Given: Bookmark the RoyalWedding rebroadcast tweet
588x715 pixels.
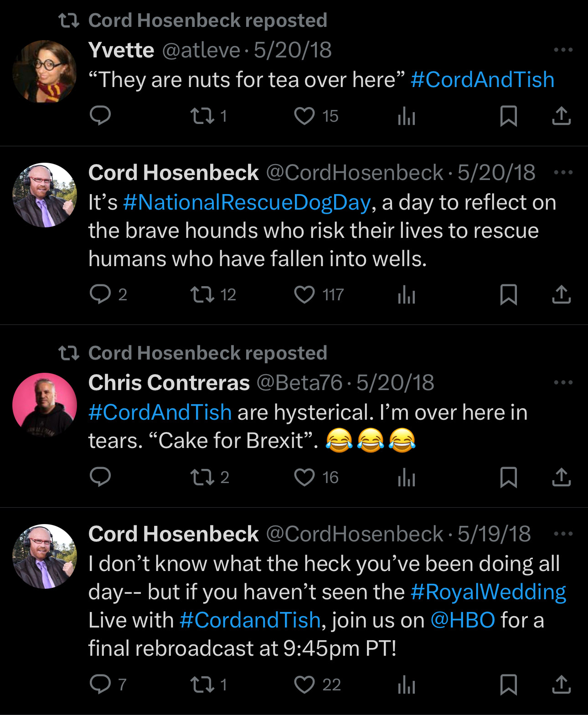Looking at the screenshot, I should pos(508,684).
